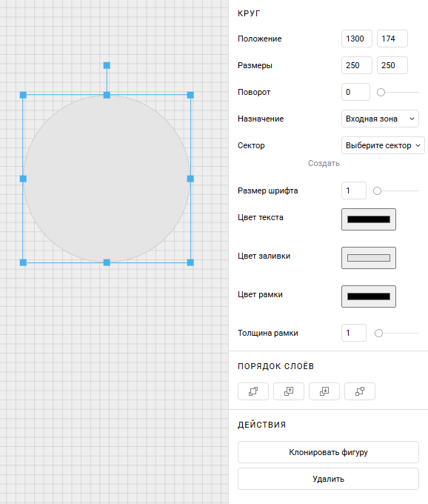This screenshot has height=504, width=428.
Task: Click the Создать link under Сектор
Action: [x=324, y=163]
